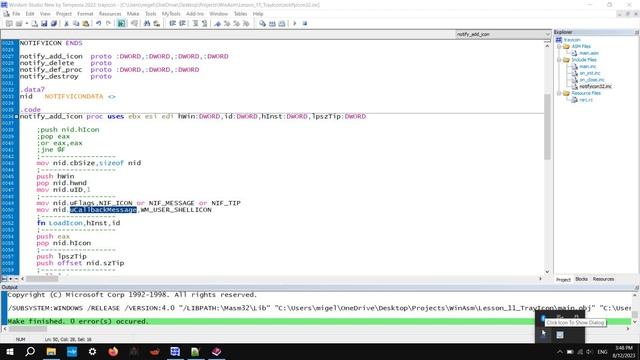This screenshot has height=360, width=640.
Task: Click the Cut scissors toolbar icon
Action: tap(66, 24)
